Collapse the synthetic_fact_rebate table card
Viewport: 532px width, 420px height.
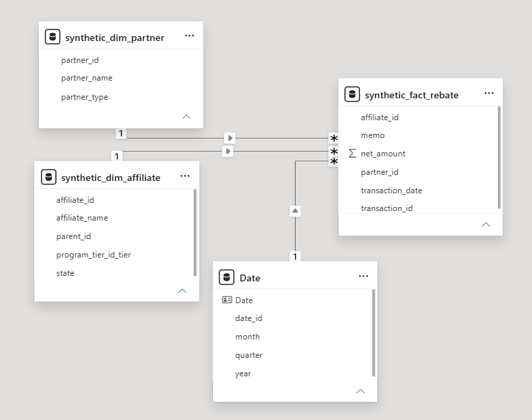(x=486, y=225)
